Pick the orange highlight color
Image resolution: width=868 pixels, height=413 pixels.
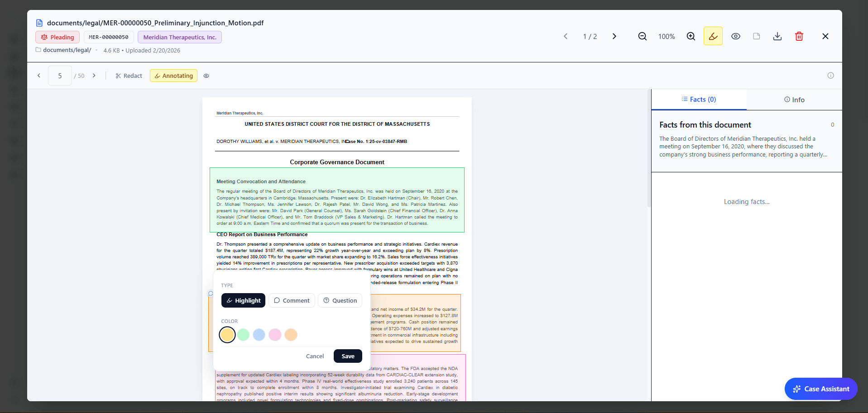click(291, 335)
